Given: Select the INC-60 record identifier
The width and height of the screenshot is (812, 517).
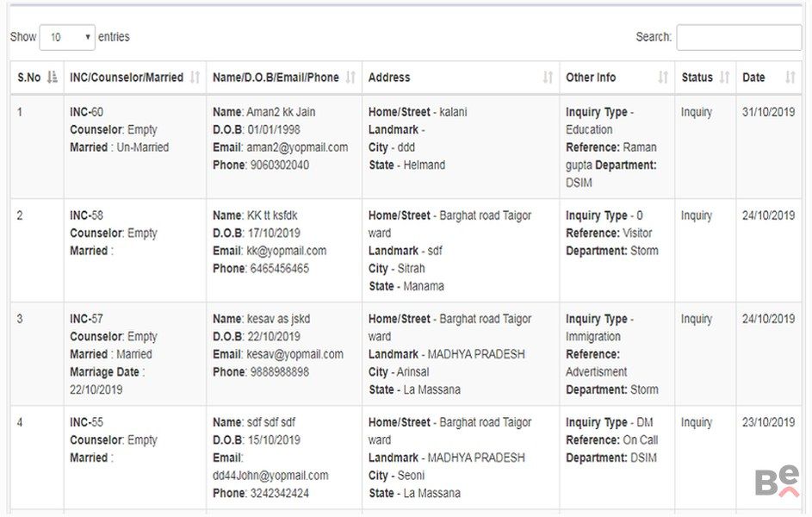Looking at the screenshot, I should [86, 112].
